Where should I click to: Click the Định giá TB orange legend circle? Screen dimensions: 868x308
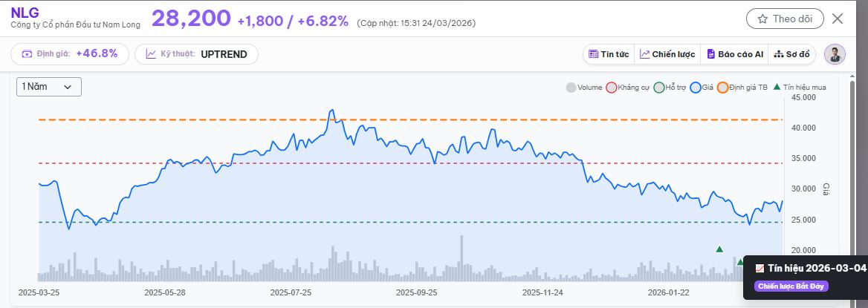tap(722, 88)
